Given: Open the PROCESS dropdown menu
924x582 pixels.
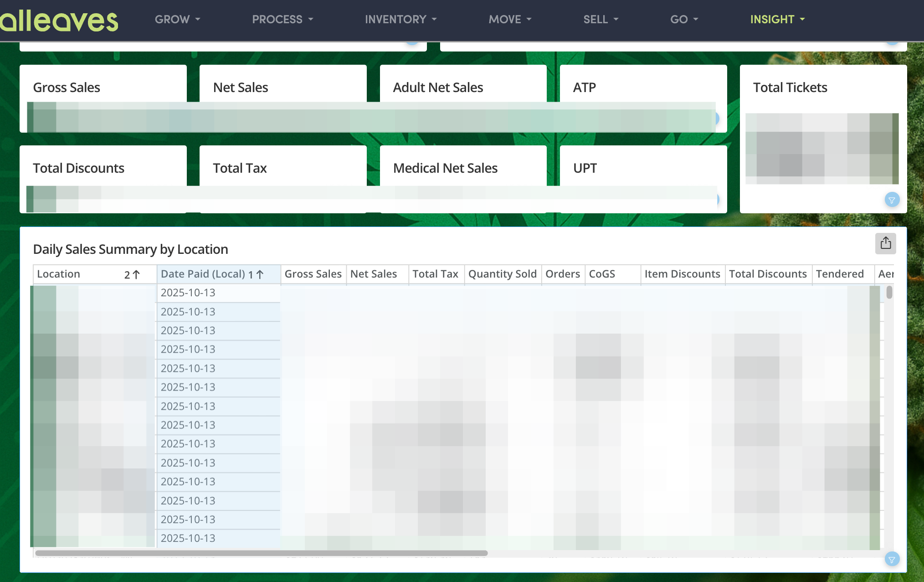Looking at the screenshot, I should click(282, 20).
